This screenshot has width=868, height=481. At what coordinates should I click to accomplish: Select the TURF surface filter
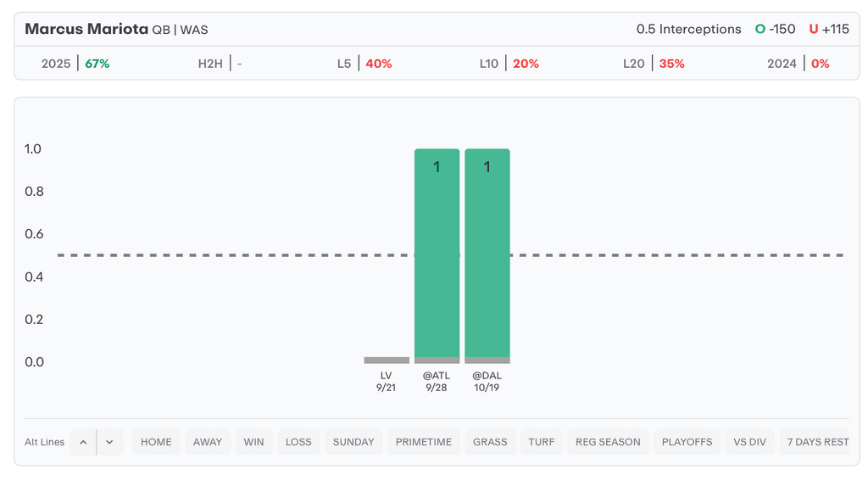click(x=542, y=442)
